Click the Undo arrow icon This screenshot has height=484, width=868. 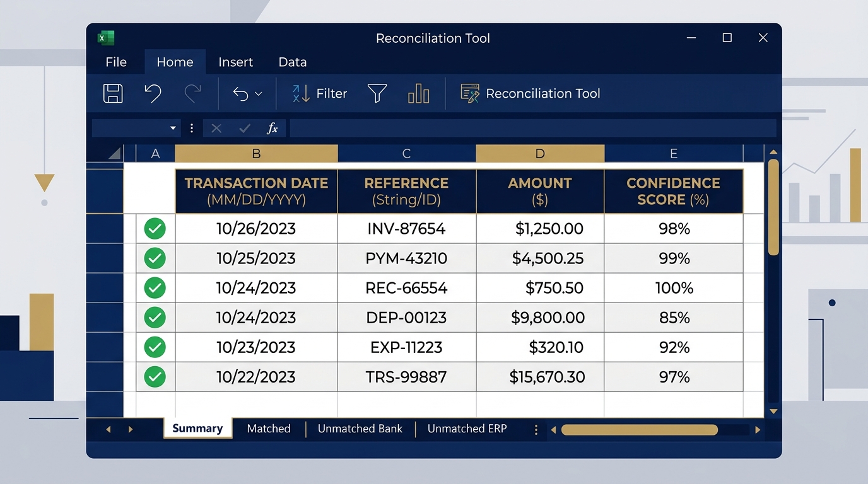pos(153,93)
